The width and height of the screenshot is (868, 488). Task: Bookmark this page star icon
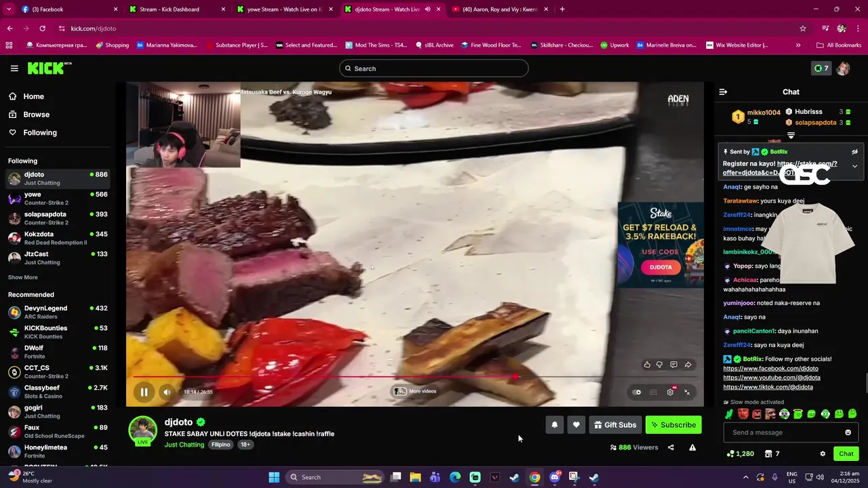click(803, 28)
